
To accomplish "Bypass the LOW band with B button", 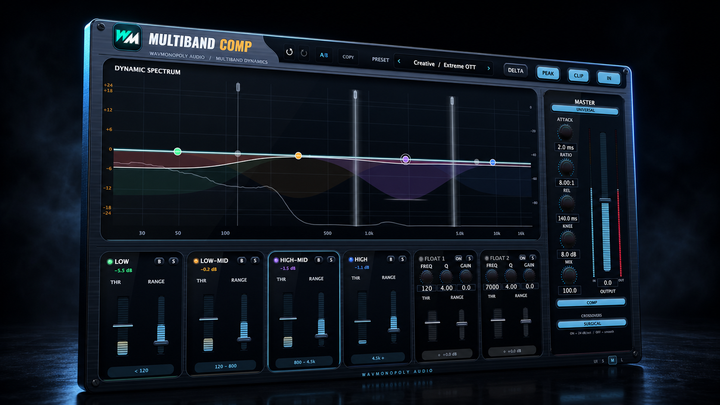I will tap(159, 261).
